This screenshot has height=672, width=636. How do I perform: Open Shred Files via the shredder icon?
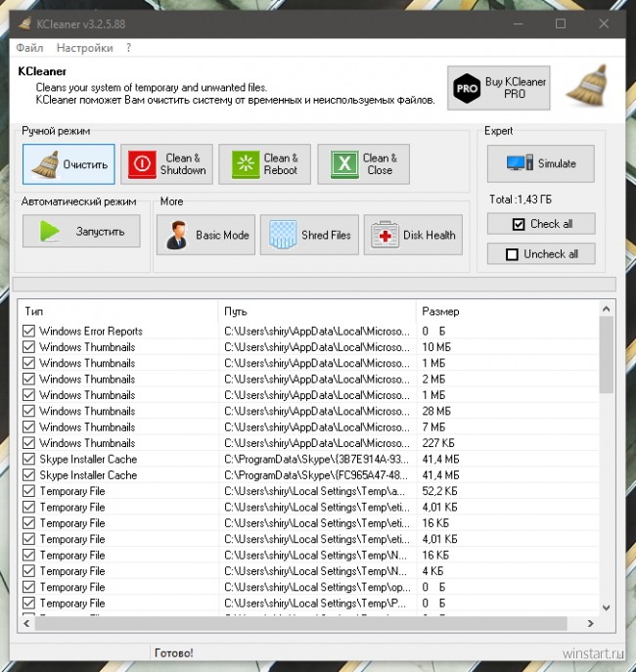pyautogui.click(x=283, y=235)
